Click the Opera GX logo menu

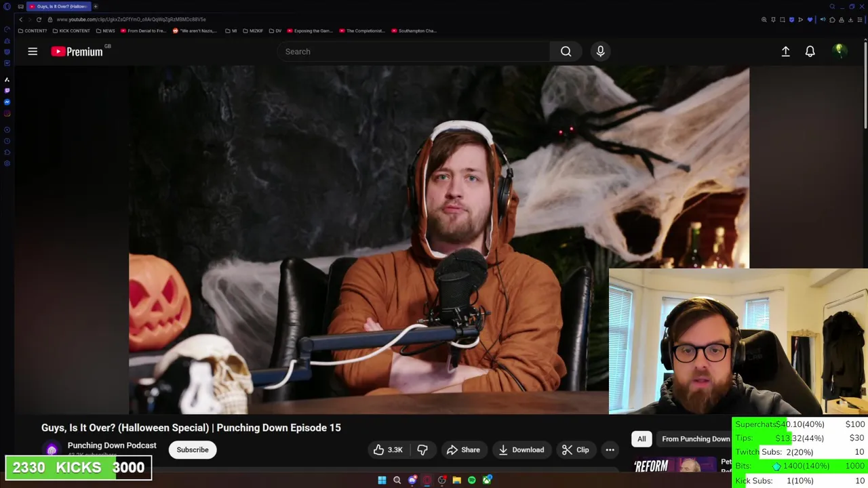tap(7, 6)
